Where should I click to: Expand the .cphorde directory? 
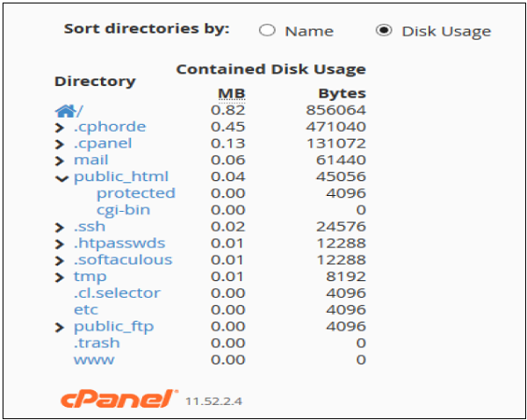pos(60,127)
